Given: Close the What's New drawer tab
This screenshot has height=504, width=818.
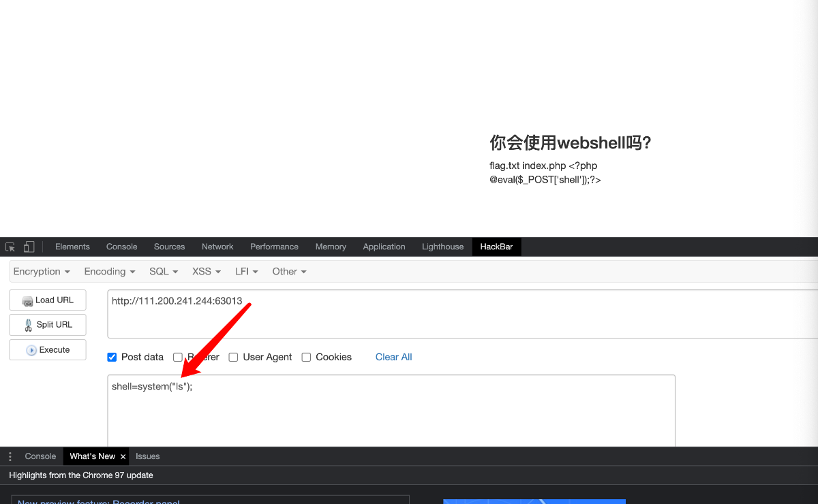Looking at the screenshot, I should (123, 456).
